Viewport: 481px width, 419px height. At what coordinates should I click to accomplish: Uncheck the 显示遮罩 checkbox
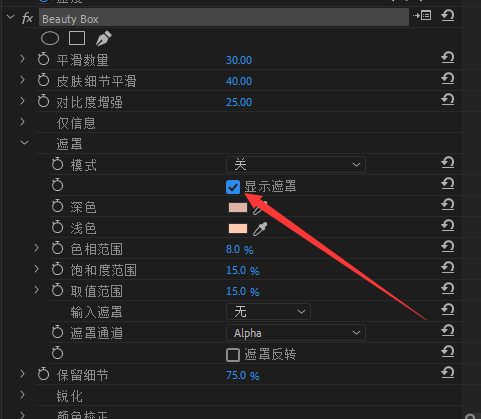pyautogui.click(x=233, y=187)
